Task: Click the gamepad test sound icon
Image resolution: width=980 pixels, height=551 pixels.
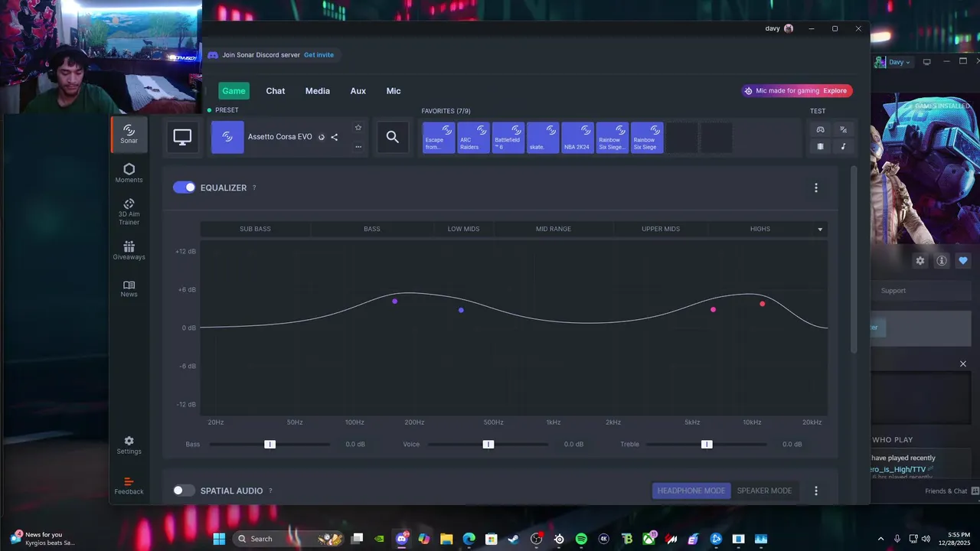Action: [820, 129]
